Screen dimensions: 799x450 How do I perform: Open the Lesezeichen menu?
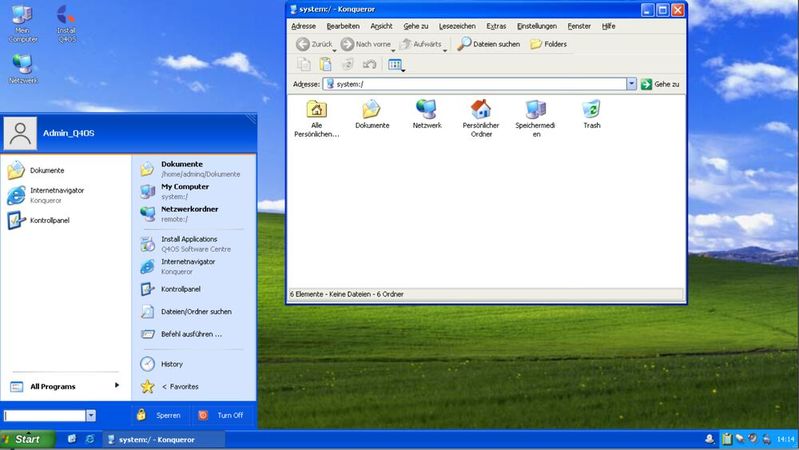(457, 26)
